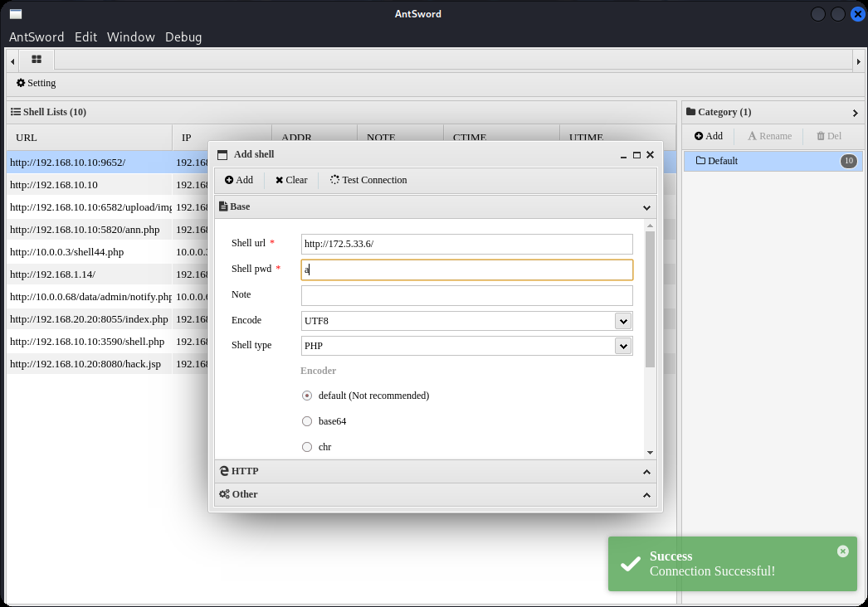Click the dialog's vertical scrollbar
Viewport: 868px width, 607px height.
[650, 299]
